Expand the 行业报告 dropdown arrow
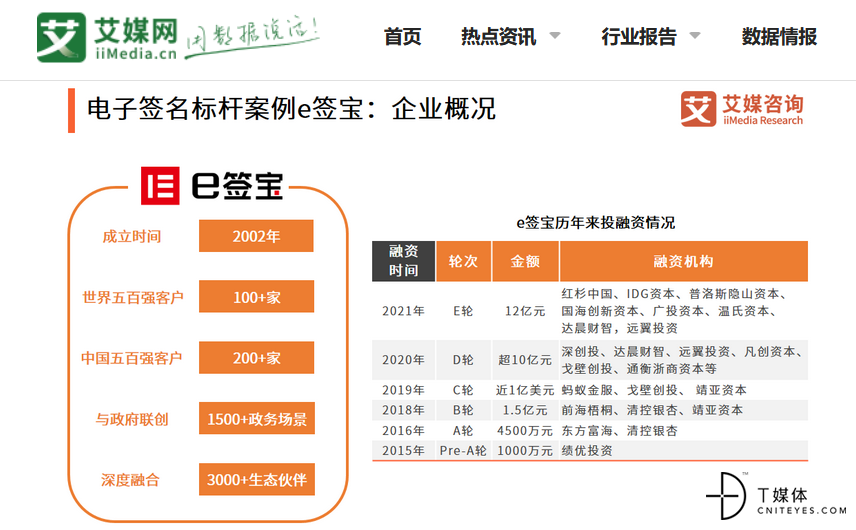 tap(695, 35)
